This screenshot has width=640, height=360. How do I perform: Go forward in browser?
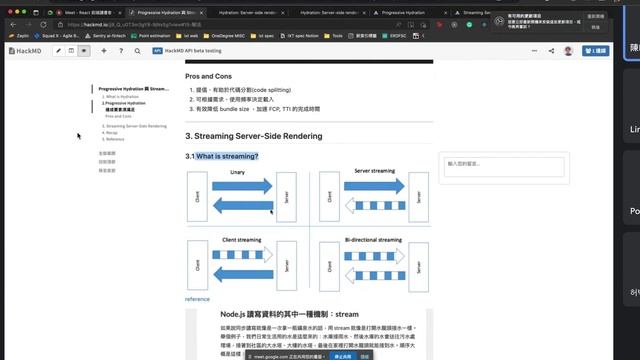pyautogui.click(x=28, y=25)
